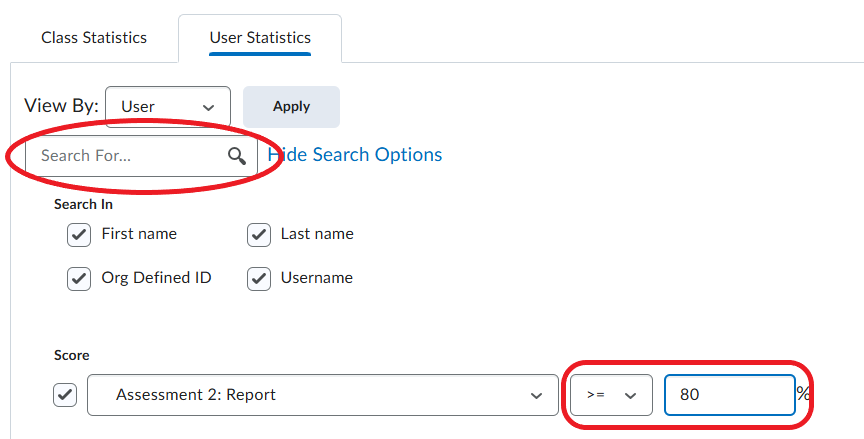
Task: Toggle the Last name checkbox
Action: tap(259, 234)
